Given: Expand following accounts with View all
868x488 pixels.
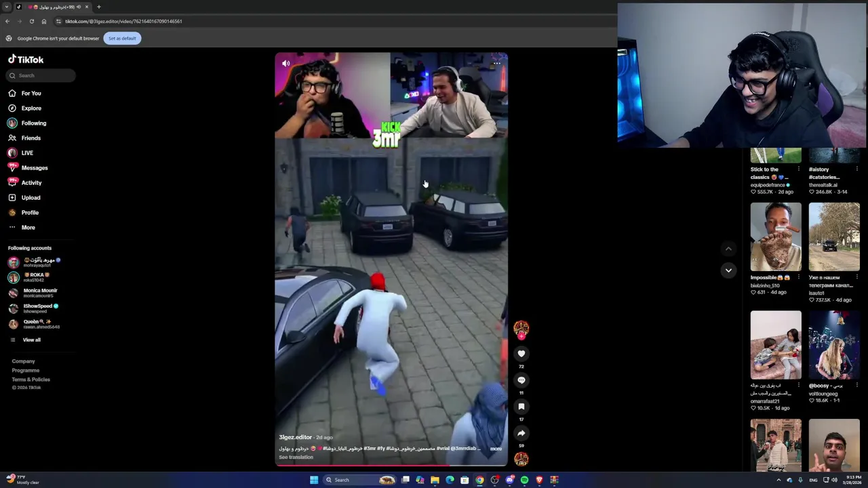Looking at the screenshot, I should click(x=31, y=340).
